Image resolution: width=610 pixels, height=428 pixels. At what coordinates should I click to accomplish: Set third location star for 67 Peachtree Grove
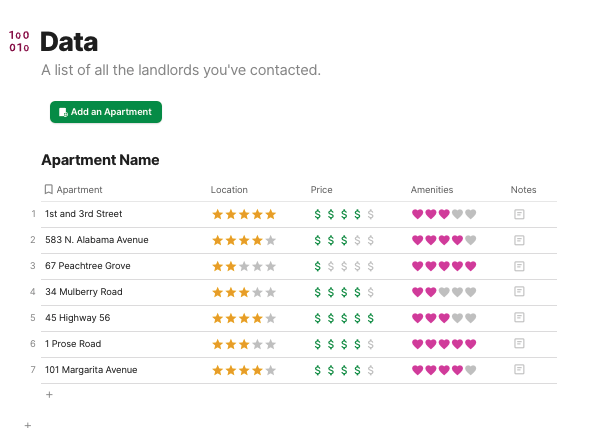[244, 266]
